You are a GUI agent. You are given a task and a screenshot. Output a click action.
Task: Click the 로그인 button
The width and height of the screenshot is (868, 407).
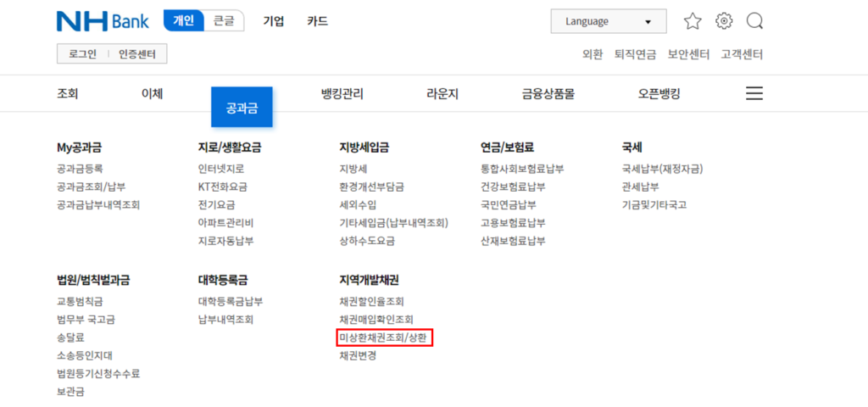82,54
